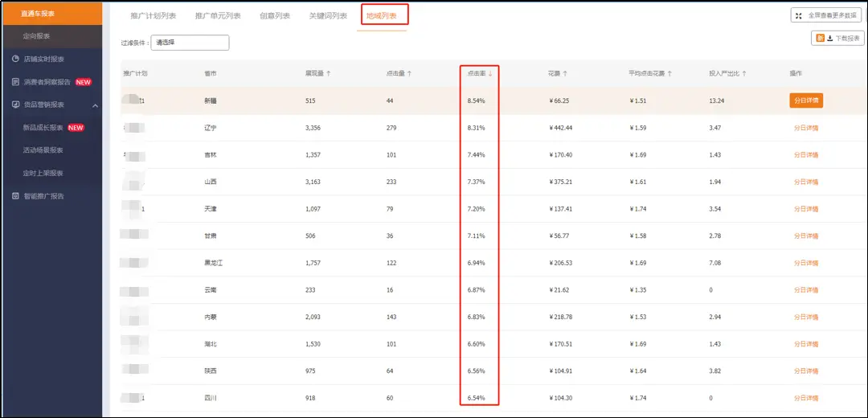Switch to the 推广计划列表 tab

pos(152,15)
